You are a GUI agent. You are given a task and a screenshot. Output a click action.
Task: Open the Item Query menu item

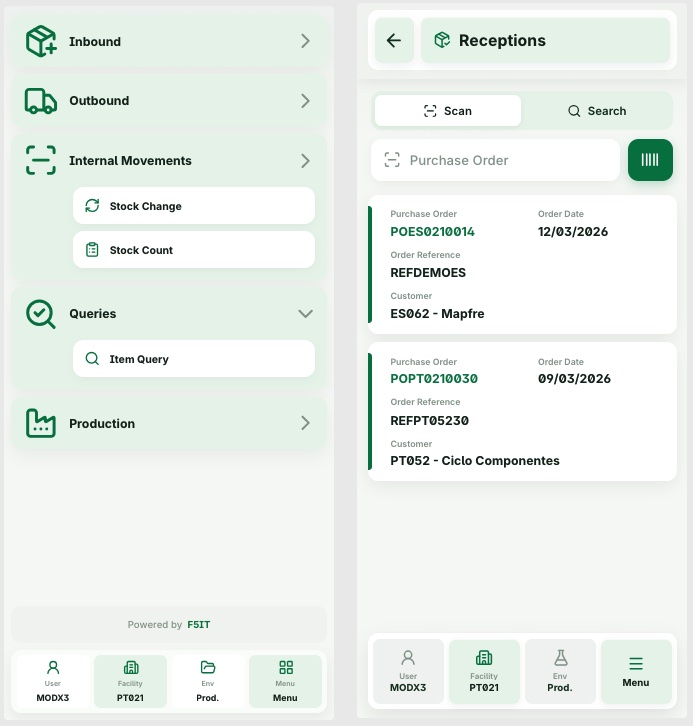194,359
